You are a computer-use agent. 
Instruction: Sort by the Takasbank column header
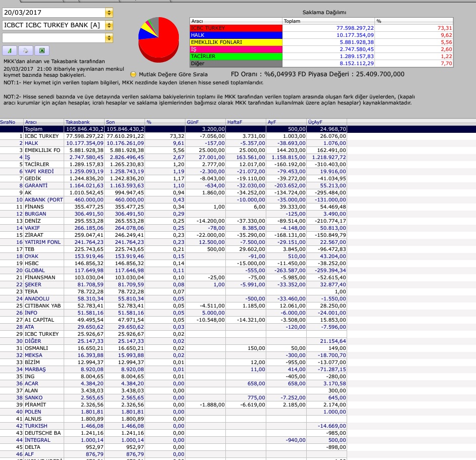84,122
